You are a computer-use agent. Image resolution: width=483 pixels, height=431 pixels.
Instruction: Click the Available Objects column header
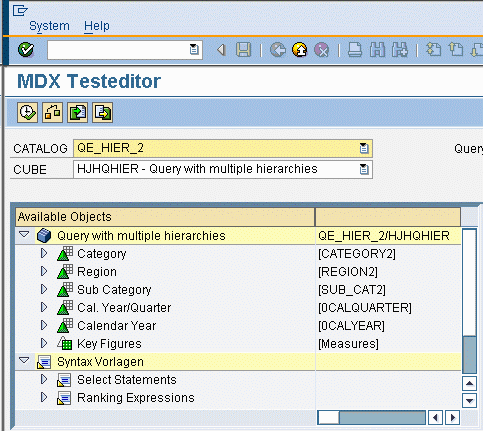pyautogui.click(x=165, y=217)
